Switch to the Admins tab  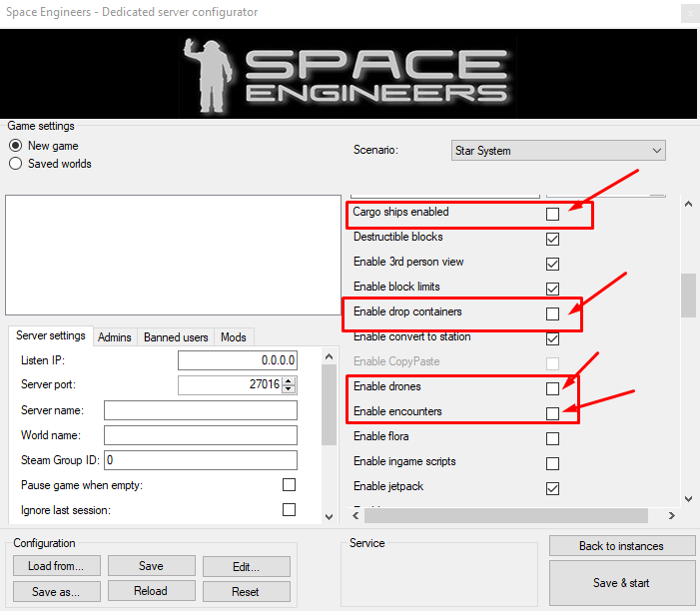pyautogui.click(x=114, y=337)
